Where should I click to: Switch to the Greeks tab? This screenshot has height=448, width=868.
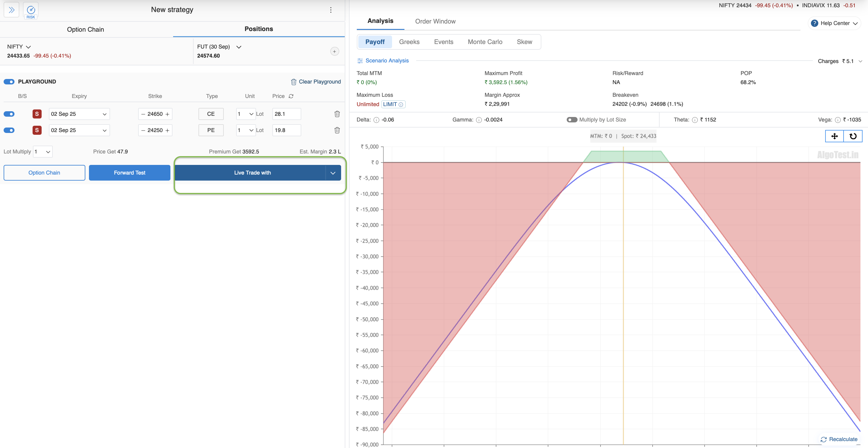tap(409, 42)
